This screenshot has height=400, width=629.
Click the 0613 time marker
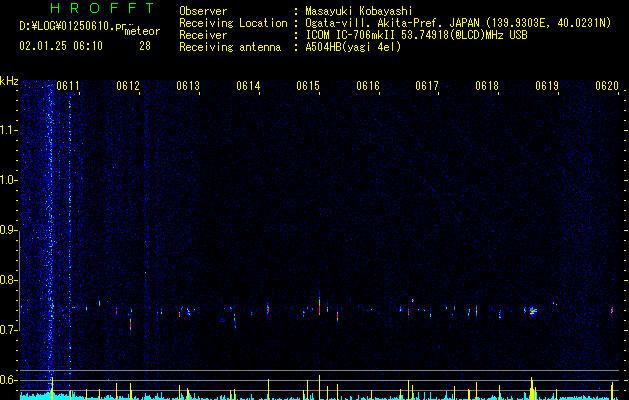188,86
